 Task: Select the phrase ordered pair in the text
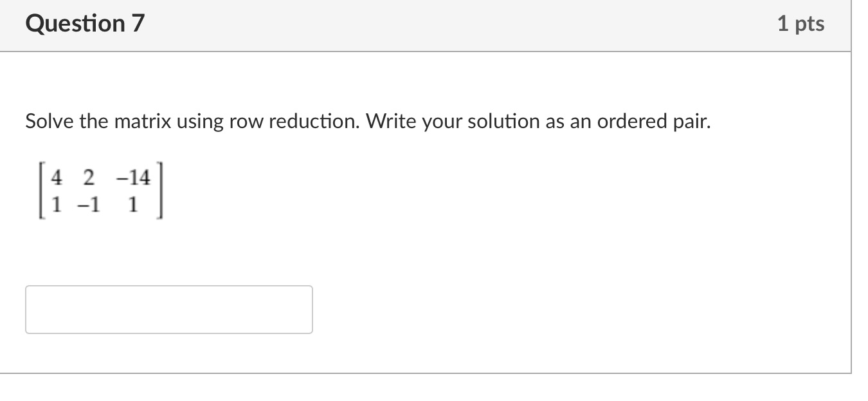[655, 121]
